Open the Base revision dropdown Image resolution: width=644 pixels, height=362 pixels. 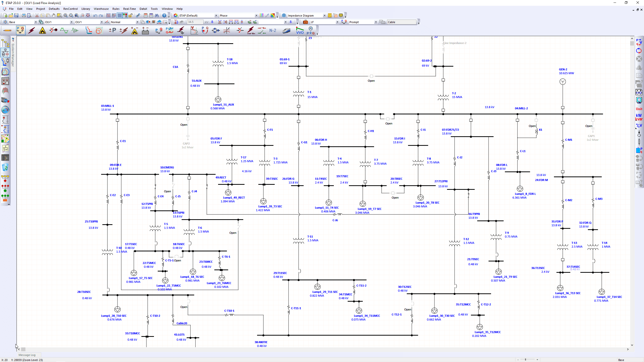pyautogui.click(x=35, y=22)
